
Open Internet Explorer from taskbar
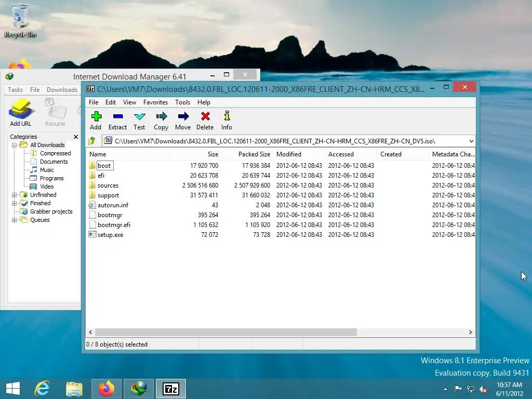coord(42,389)
